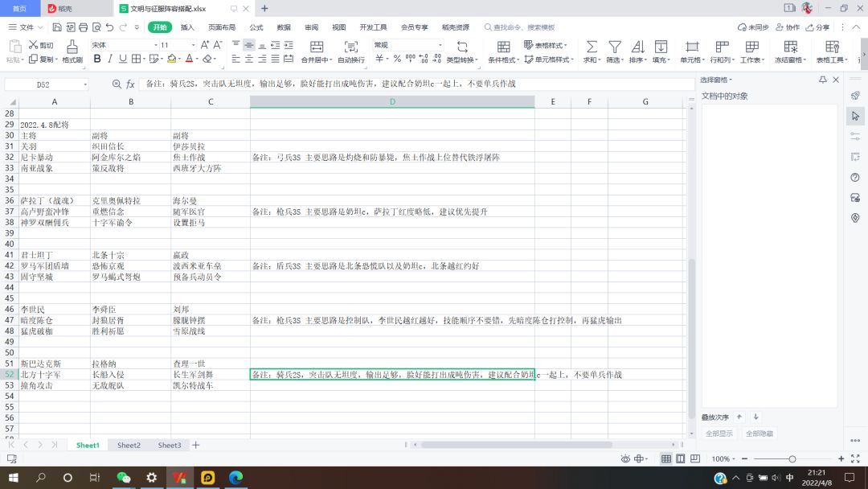Open Freeze Panes (冻结窗格)
The image size is (868, 489).
coord(790,51)
